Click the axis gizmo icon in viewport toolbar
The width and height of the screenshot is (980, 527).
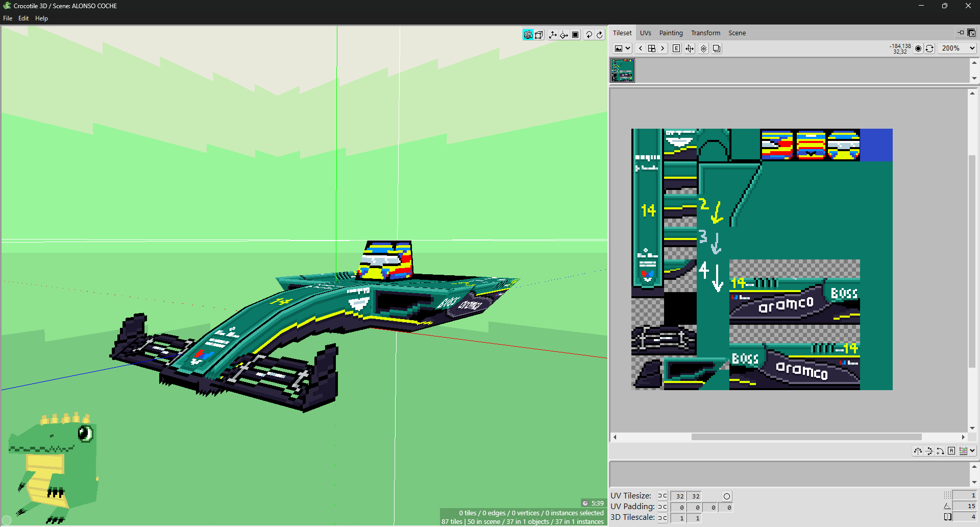tap(553, 35)
